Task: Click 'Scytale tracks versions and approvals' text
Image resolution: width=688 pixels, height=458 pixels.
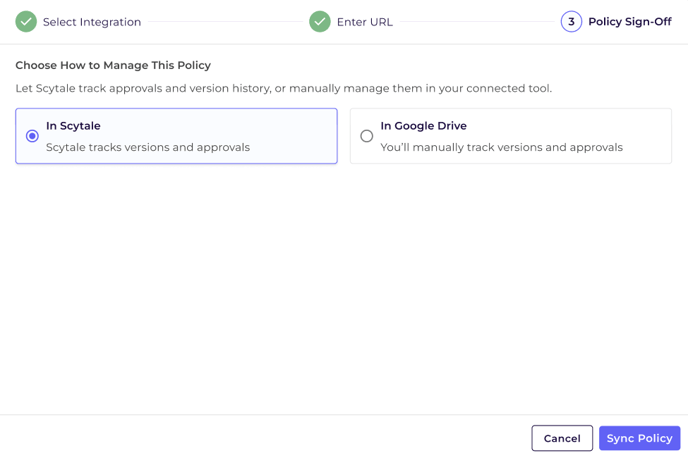Action: pyautogui.click(x=148, y=147)
